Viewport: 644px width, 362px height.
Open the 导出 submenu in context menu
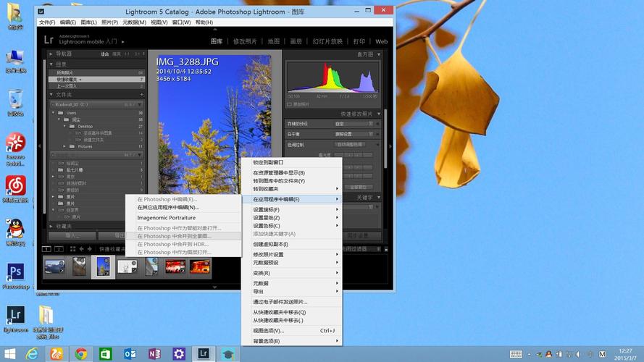coord(292,291)
